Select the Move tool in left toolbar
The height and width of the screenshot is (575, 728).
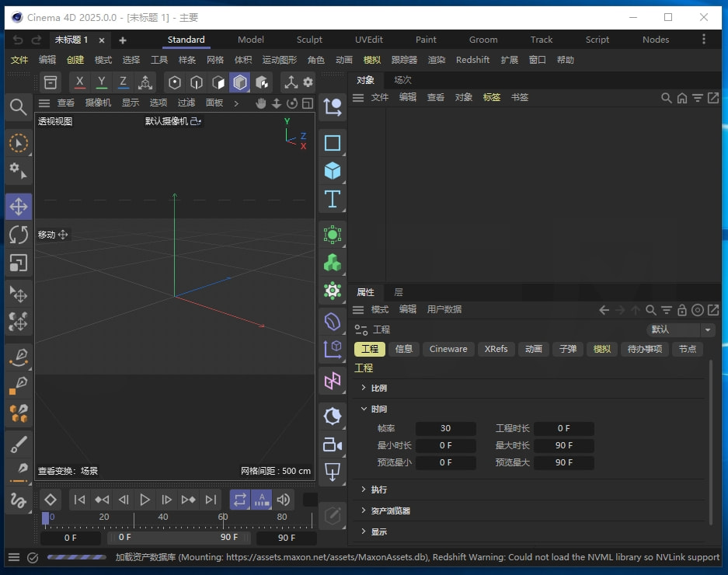tap(19, 207)
